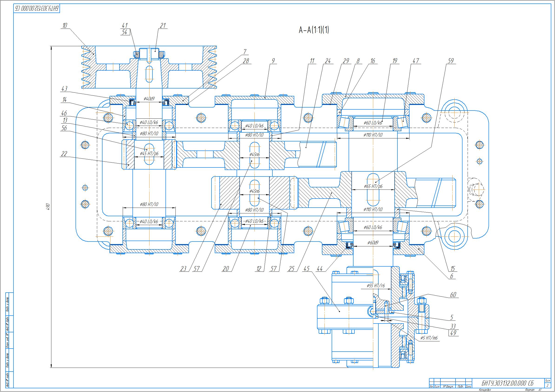This screenshot has width=555, height=392.
Task: Click the section title A-A(1:1)(1)
Action: pyautogui.click(x=314, y=30)
